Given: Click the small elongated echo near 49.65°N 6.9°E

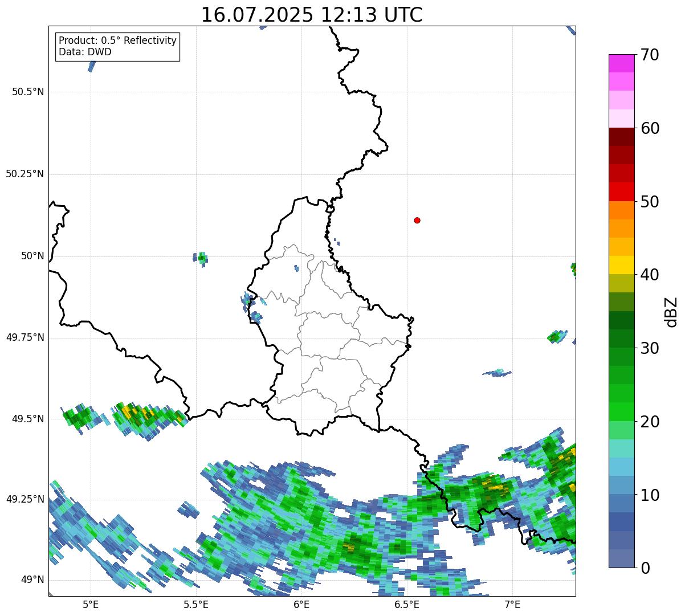Looking at the screenshot, I should [x=497, y=373].
